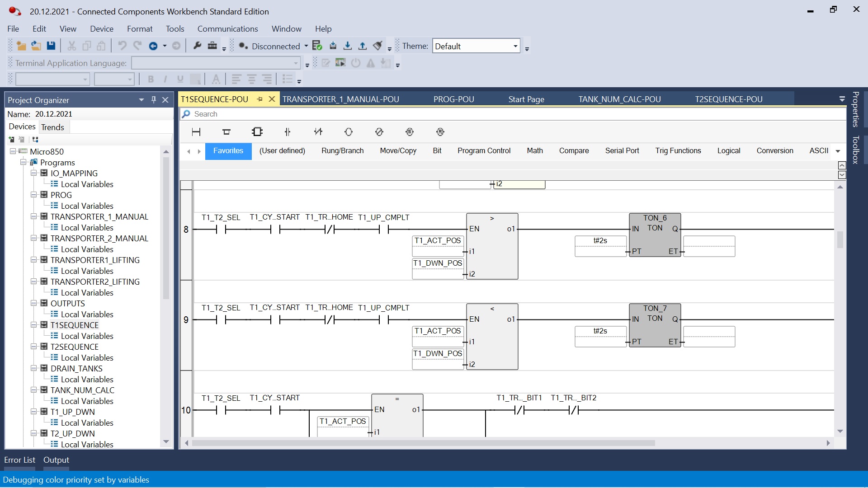Insert an instruction block
The image size is (868, 488).
[x=257, y=132]
